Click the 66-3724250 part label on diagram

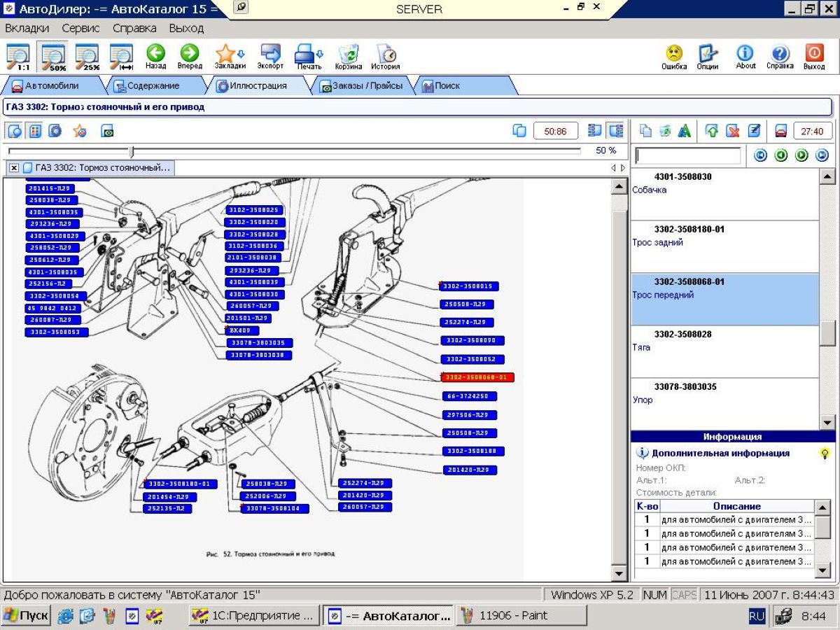pyautogui.click(x=469, y=396)
